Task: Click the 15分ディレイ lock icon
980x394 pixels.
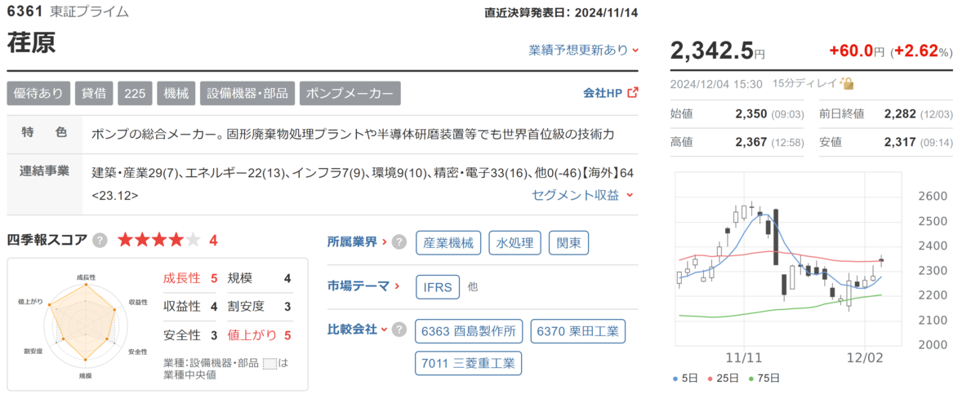Action: (848, 83)
